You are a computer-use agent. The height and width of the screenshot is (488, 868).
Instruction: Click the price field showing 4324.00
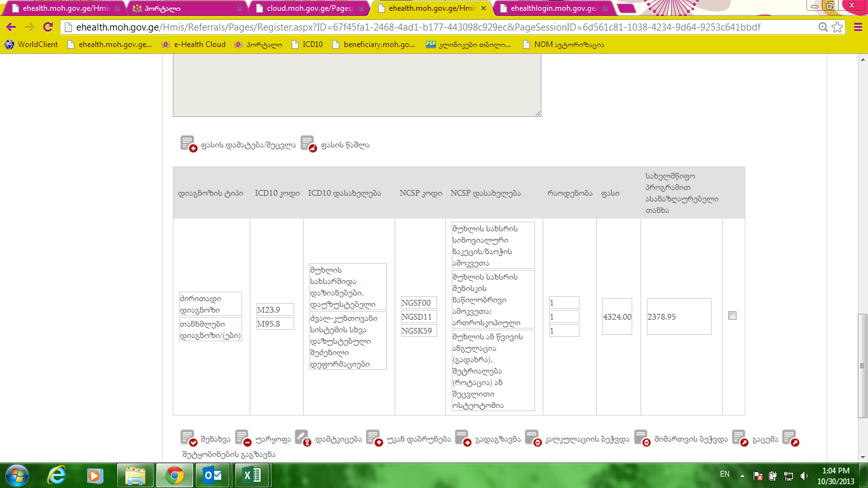[616, 316]
